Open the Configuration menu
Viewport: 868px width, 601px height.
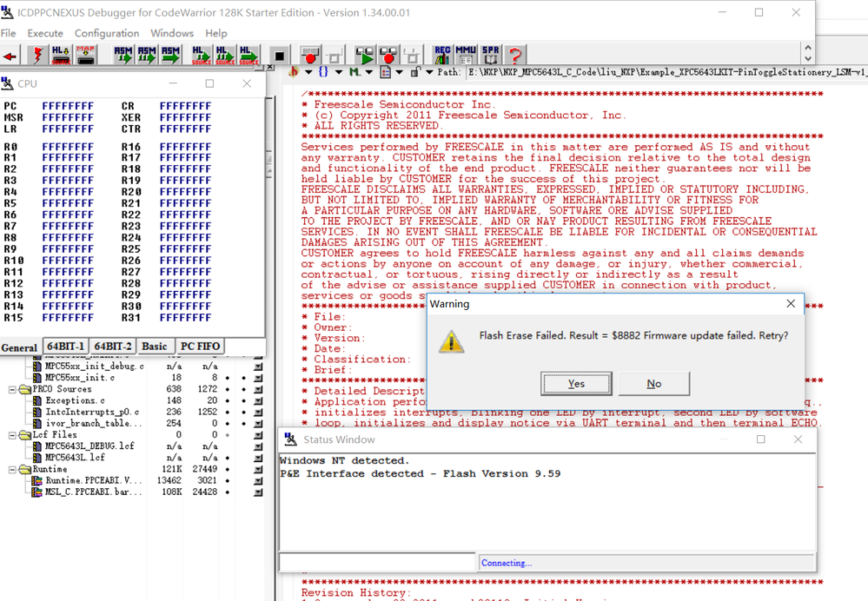[107, 33]
